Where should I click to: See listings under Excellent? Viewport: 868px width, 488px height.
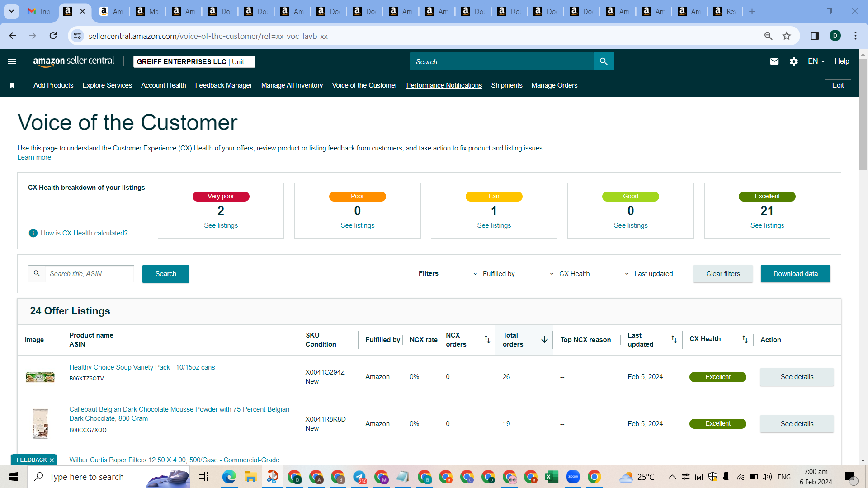[767, 225]
